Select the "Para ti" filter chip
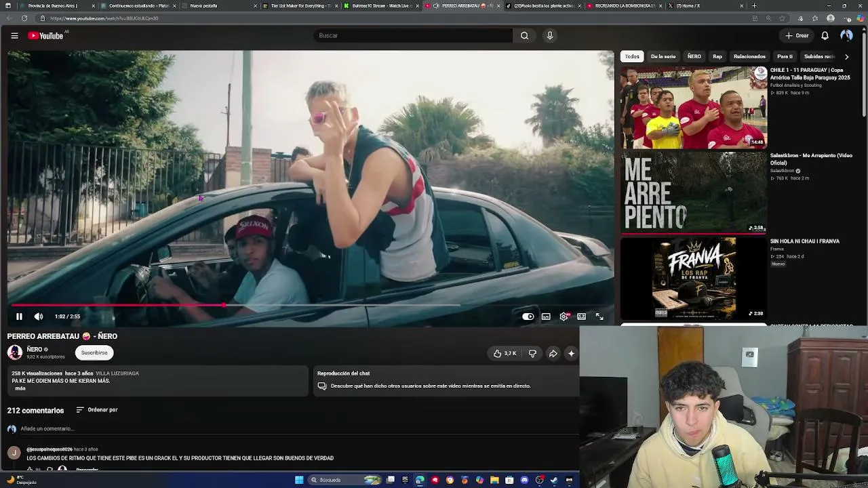This screenshot has height=488, width=868. point(785,56)
